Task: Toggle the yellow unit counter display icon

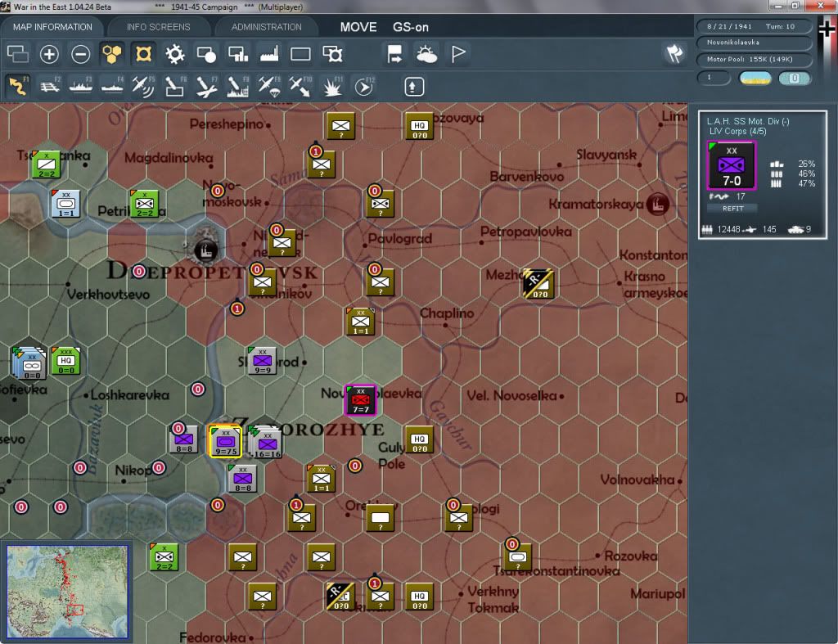Action: tap(143, 54)
